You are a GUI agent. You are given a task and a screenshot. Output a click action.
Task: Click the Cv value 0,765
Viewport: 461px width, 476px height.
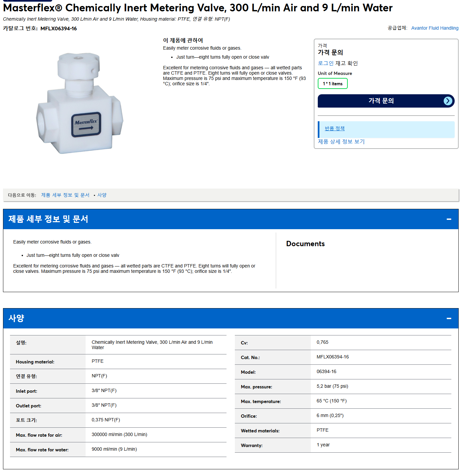322,342
